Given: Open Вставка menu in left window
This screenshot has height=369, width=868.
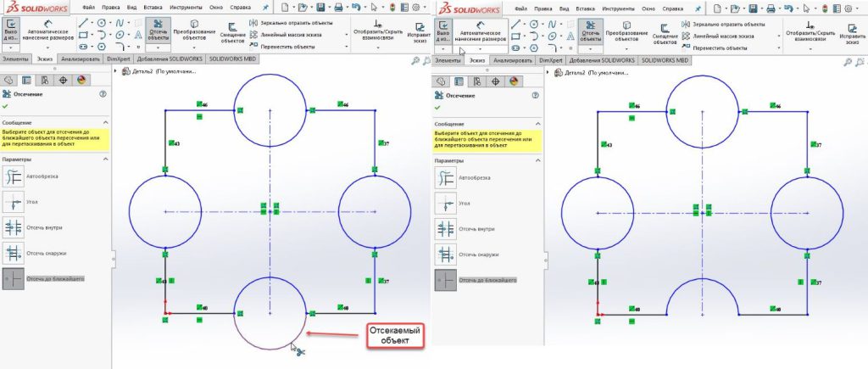Looking at the screenshot, I should [153, 8].
